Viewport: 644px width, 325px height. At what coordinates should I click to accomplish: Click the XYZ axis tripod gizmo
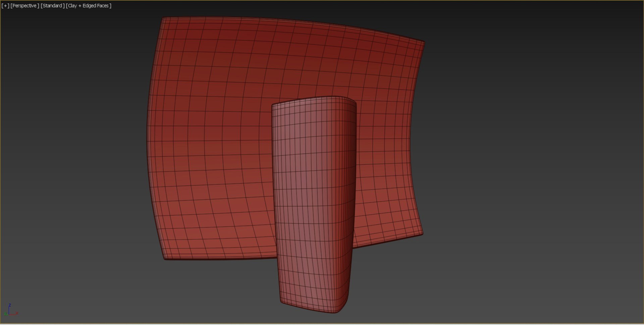pos(11,310)
